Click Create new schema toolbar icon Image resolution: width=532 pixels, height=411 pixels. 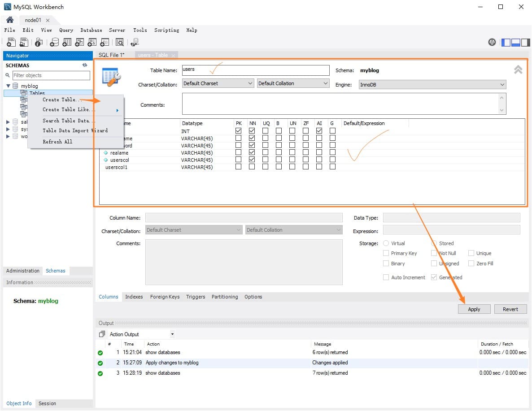click(x=54, y=42)
